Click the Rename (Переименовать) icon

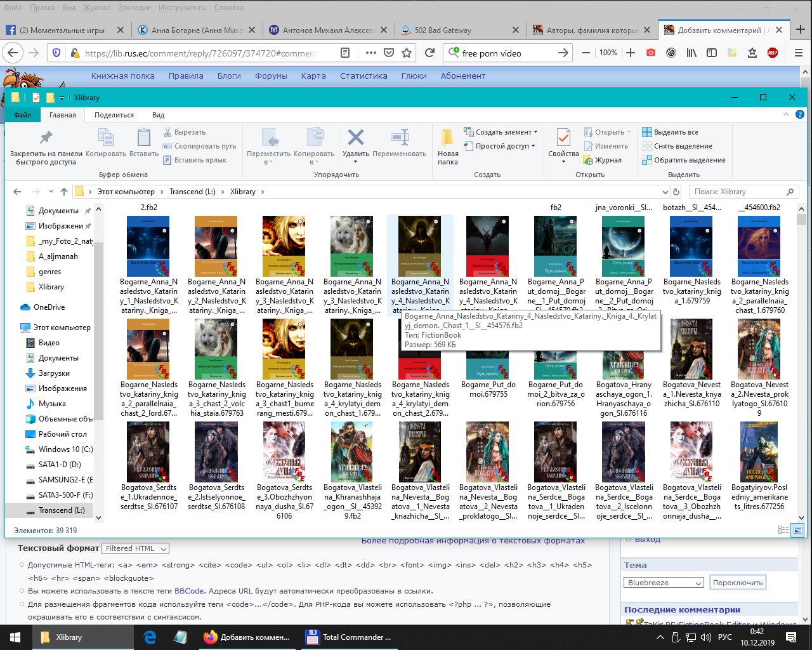click(x=399, y=138)
